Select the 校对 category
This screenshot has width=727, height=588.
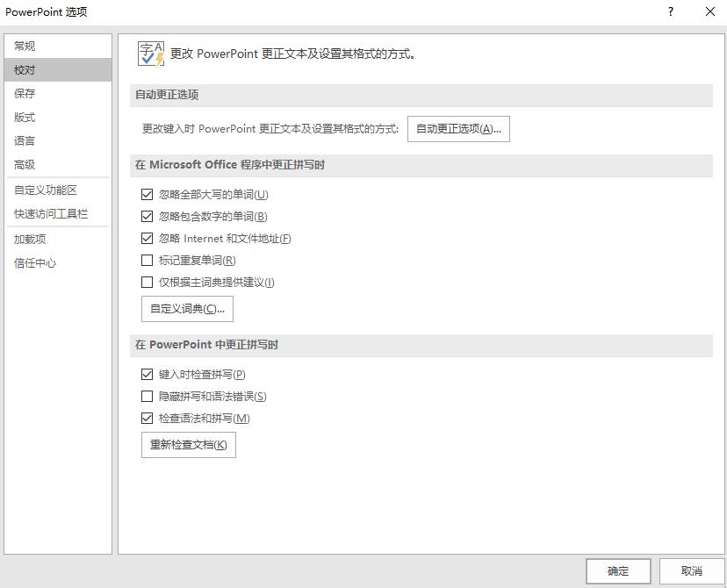coord(58,70)
